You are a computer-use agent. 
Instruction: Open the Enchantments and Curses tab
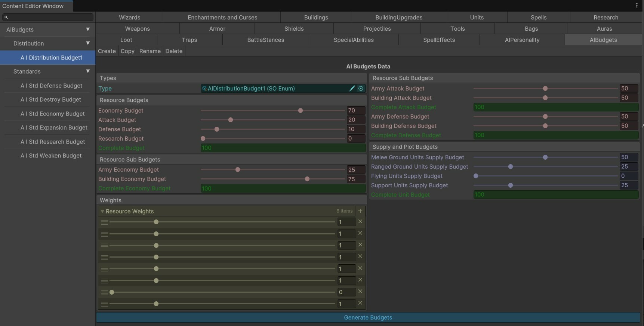(222, 18)
